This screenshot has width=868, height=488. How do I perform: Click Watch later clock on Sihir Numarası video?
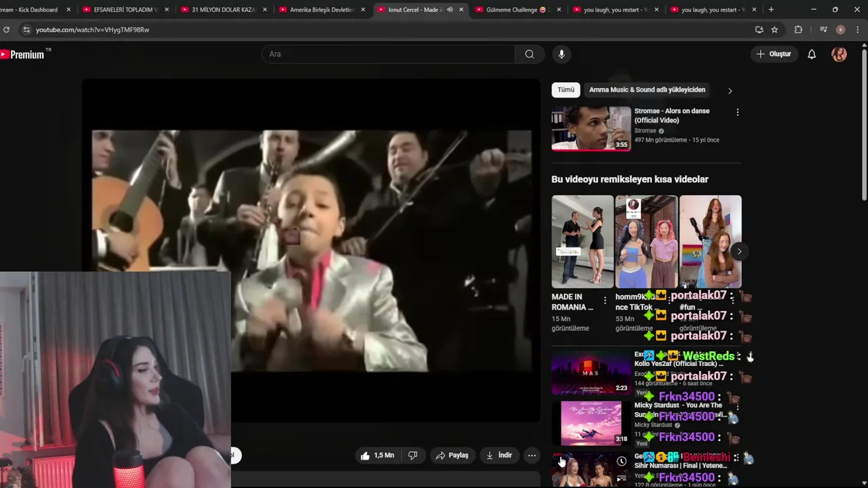click(621, 461)
